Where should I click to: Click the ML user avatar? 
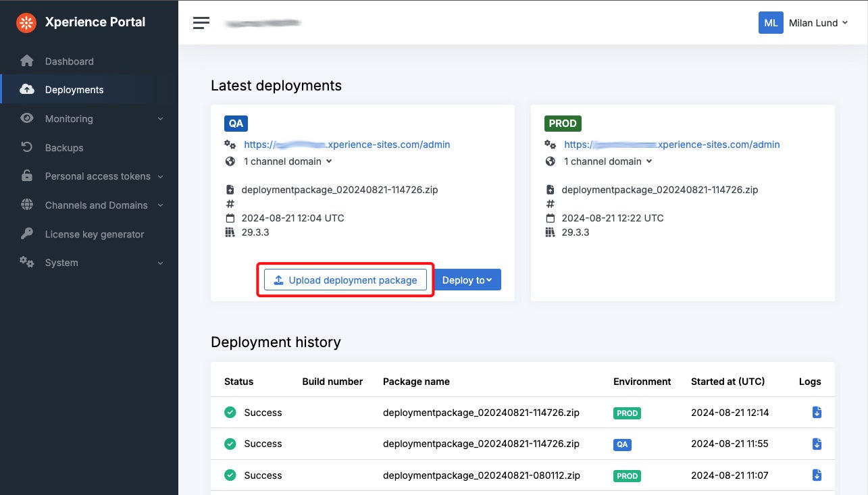770,23
